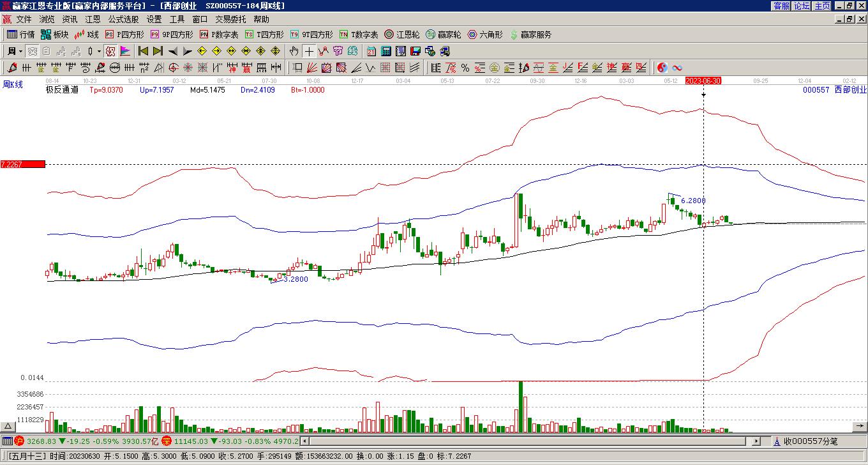Click the 论坛 forum button
This screenshot has width=868, height=465.
[802, 6]
